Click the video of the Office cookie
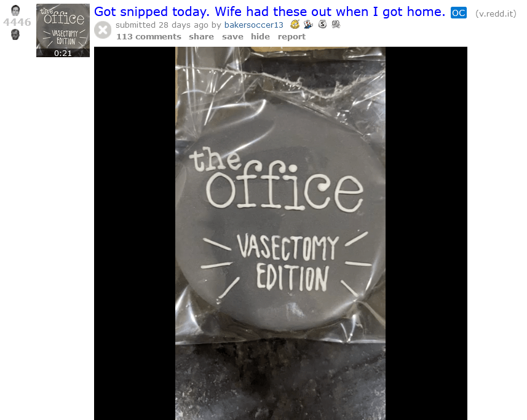The width and height of the screenshot is (527, 420). [x=280, y=233]
